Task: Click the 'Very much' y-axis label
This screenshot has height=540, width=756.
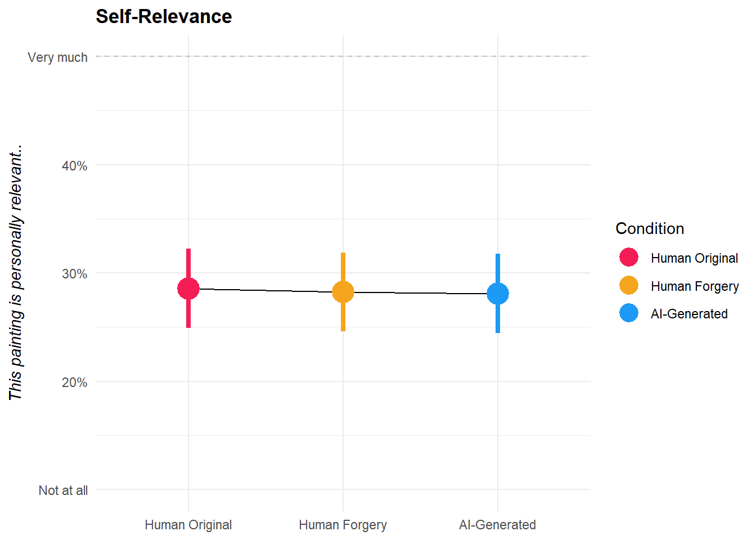Action: click(57, 57)
